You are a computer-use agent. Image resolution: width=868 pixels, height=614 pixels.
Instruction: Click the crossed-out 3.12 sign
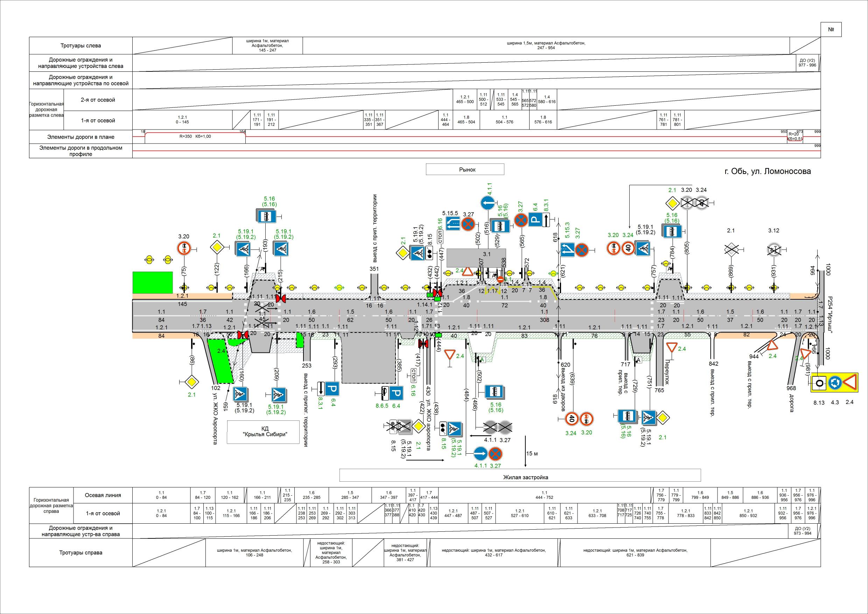coord(773,249)
